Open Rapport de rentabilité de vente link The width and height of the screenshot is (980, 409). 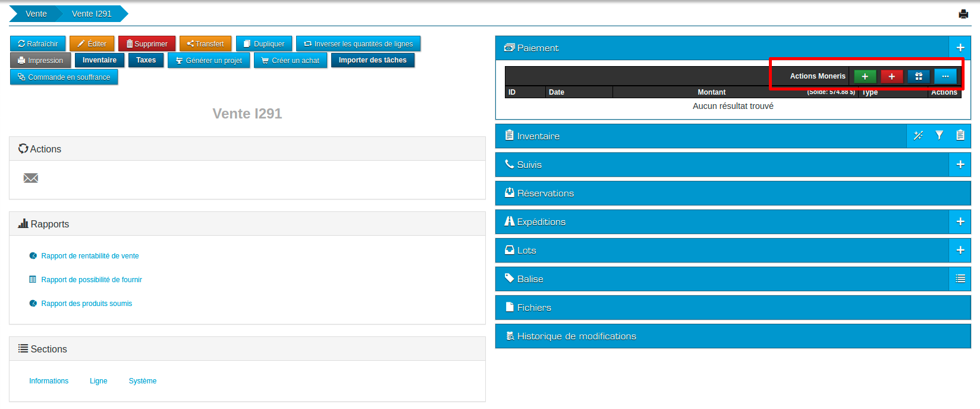[x=90, y=256]
